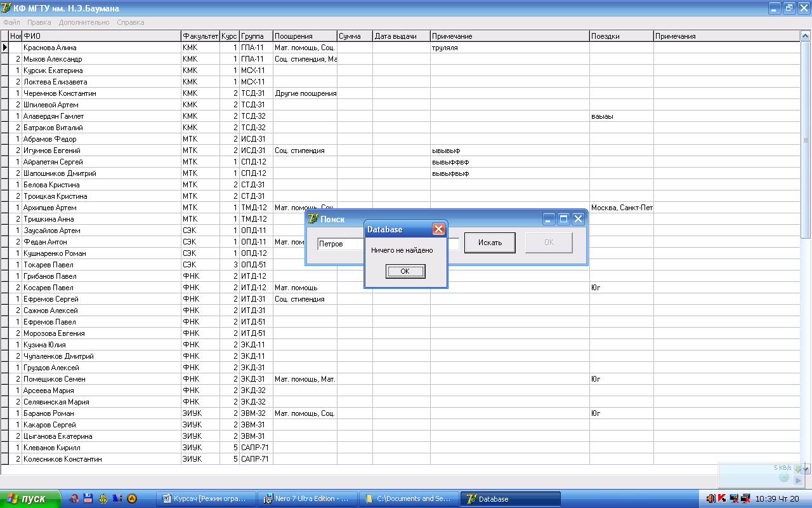The image size is (812, 508).
Task: Open the Правка menu
Action: [39, 22]
